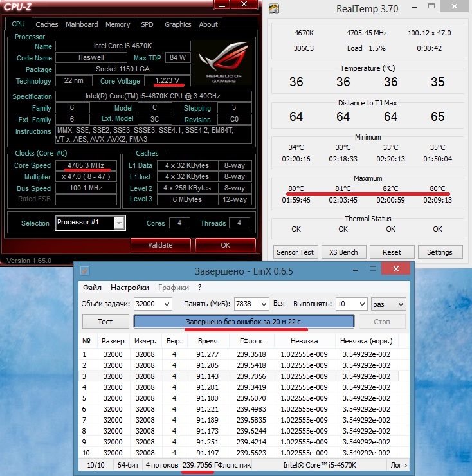This screenshot has width=472, height=476.
Task: Open the ? help menu in LinX
Action: point(199,287)
